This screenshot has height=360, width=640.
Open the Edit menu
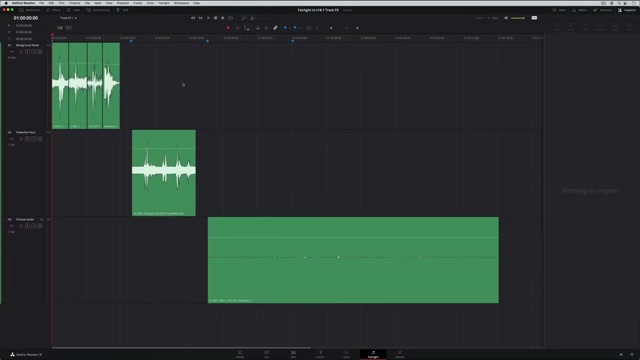point(51,3)
